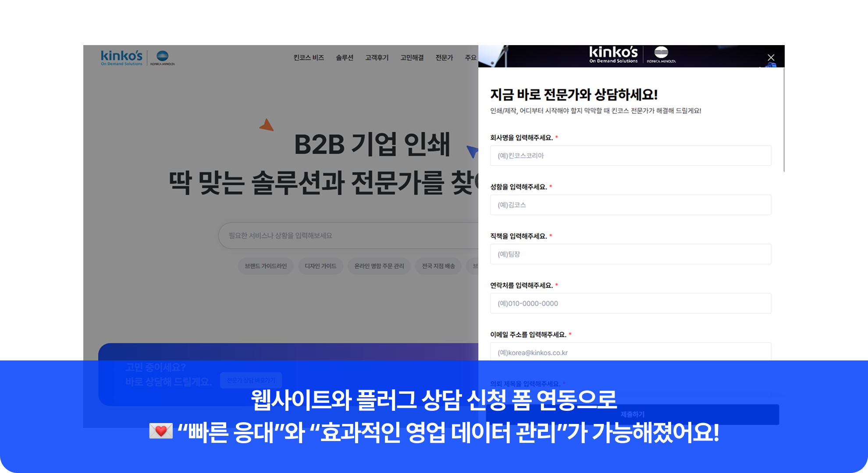Close the consultation form panel

771,57
